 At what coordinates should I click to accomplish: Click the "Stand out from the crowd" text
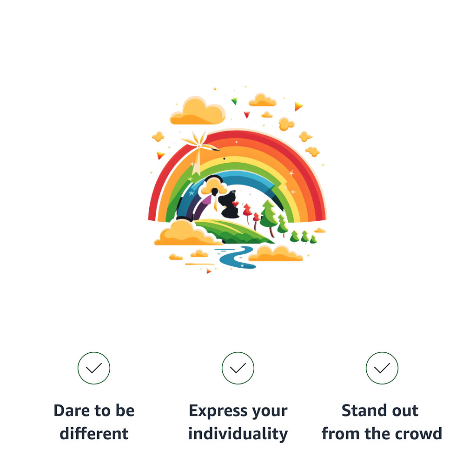(382, 422)
